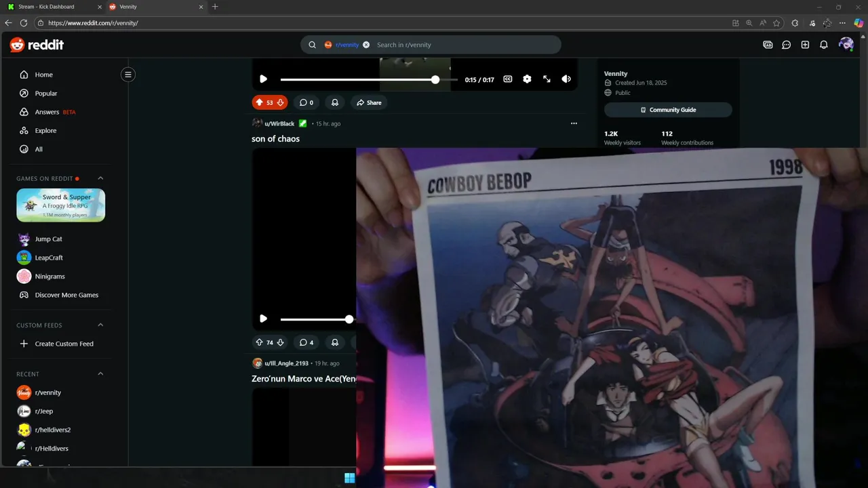Image resolution: width=868 pixels, height=488 pixels.
Task: Enter fullscreen on the top video
Action: click(547, 79)
